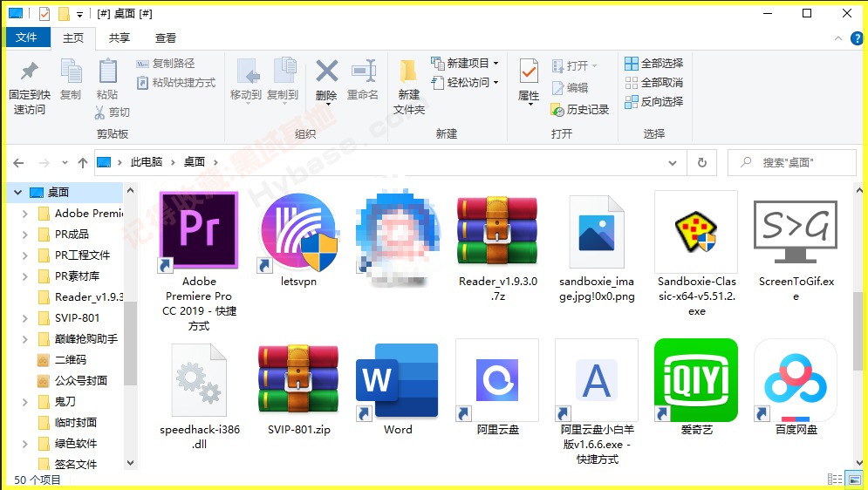
Task: Click 此电脑 in the address breadcrumb
Action: click(x=147, y=162)
